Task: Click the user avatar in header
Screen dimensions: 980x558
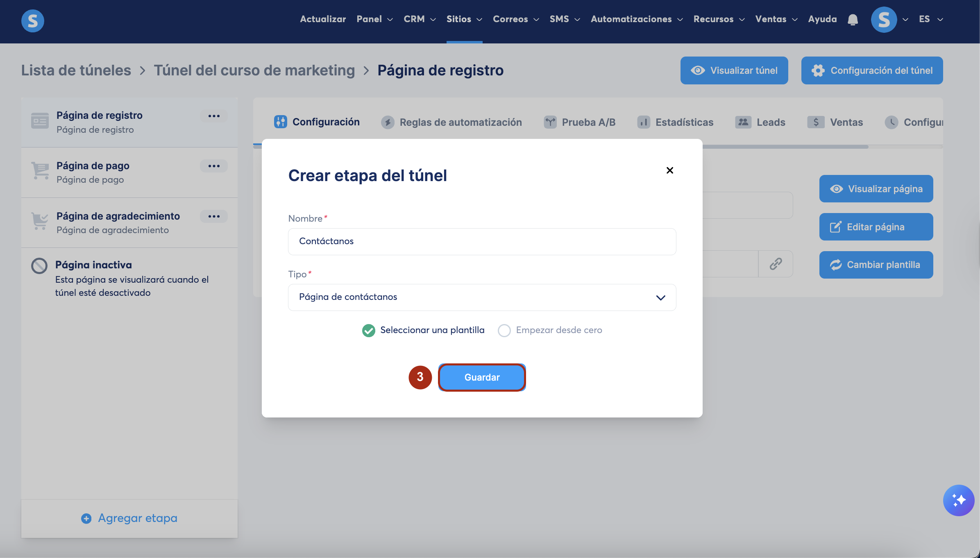Action: tap(884, 19)
